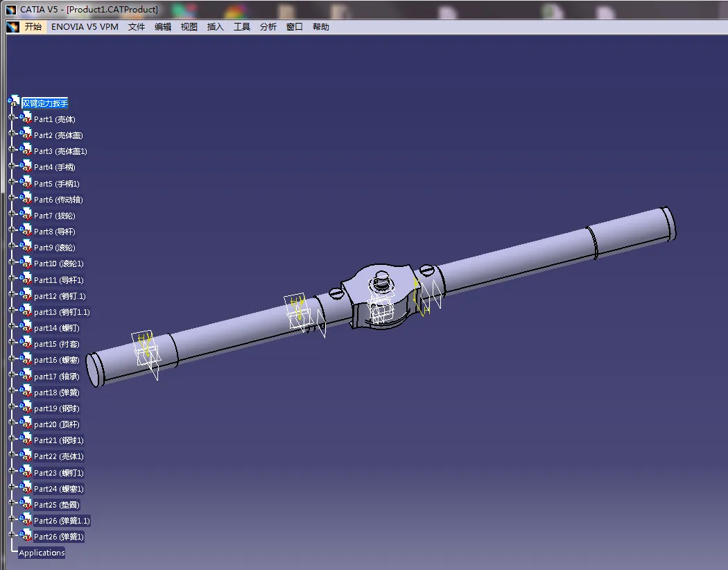Select Part8 (导杆) label in tree

pos(54,232)
